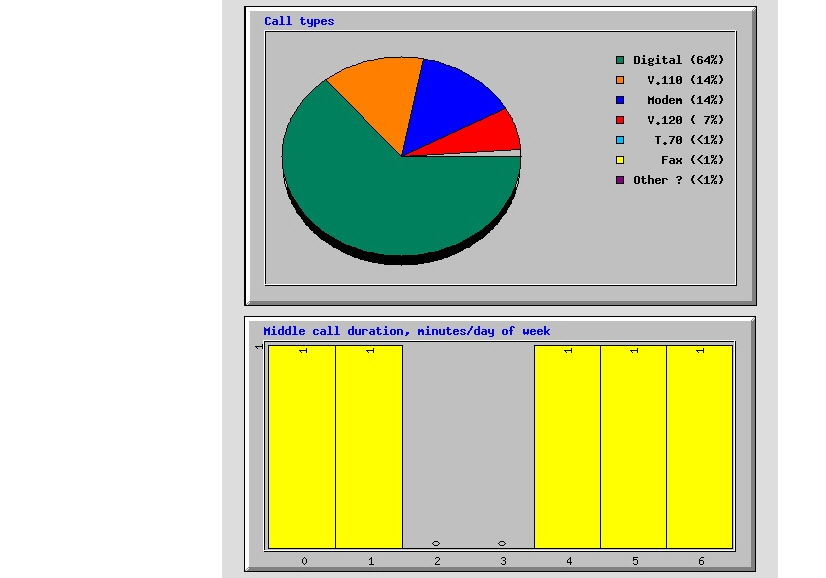
Task: Click the orange V.110 legend marker
Action: (622, 80)
